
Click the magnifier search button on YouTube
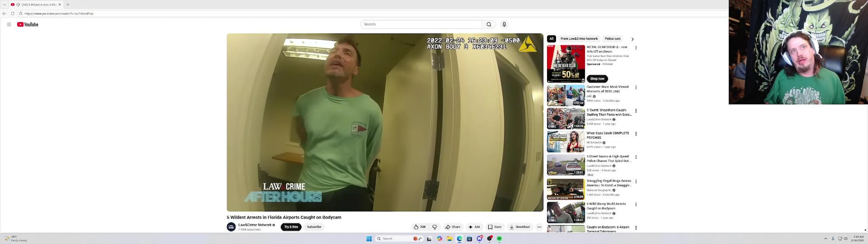(489, 24)
